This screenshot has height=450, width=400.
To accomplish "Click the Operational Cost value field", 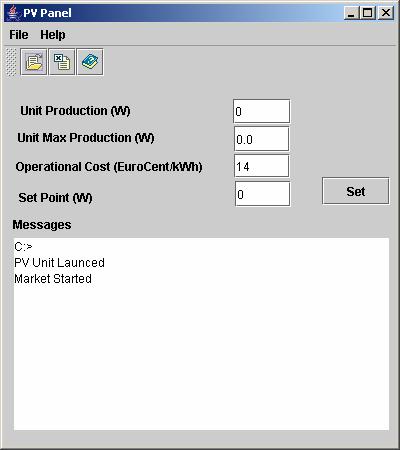I will pos(262,166).
